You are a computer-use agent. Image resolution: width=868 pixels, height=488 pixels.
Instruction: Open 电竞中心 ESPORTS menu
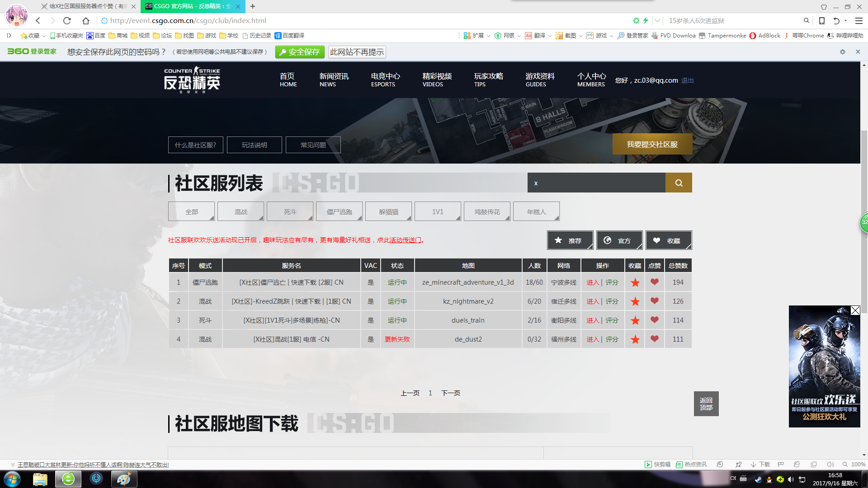tap(385, 80)
